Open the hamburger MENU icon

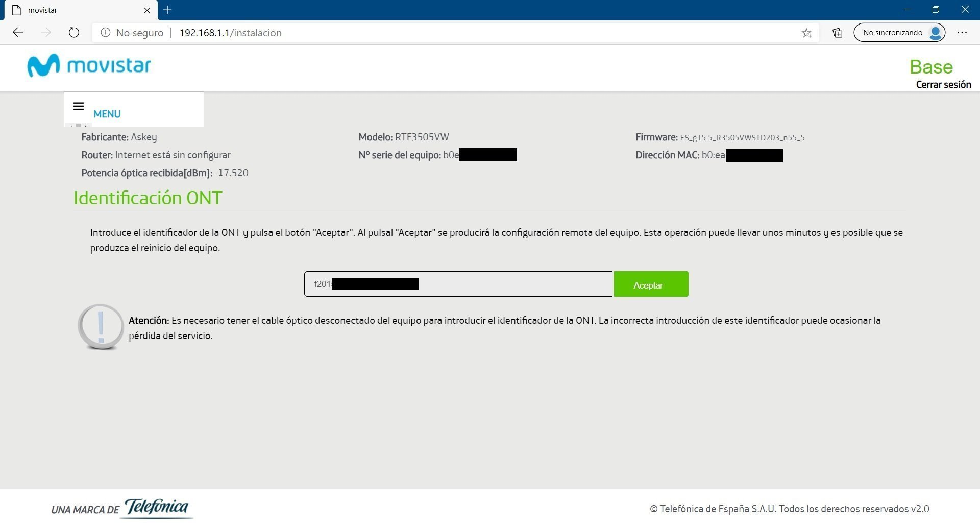78,106
